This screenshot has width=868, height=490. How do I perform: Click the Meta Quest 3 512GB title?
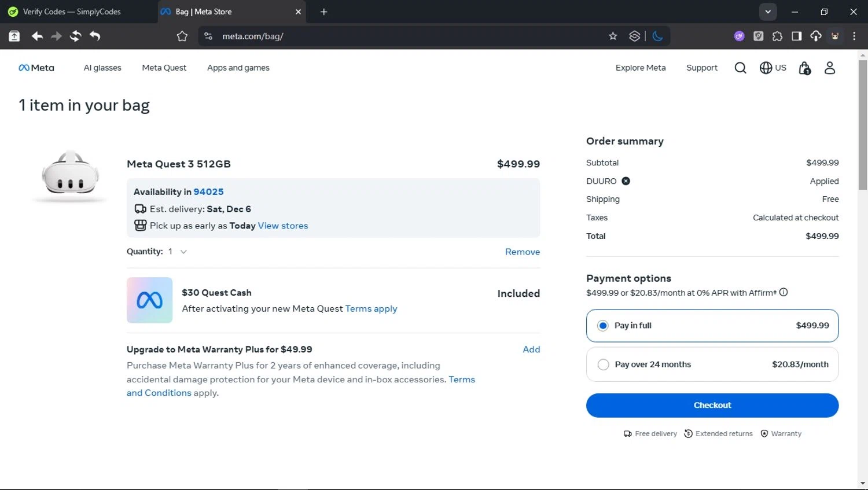[x=179, y=164]
